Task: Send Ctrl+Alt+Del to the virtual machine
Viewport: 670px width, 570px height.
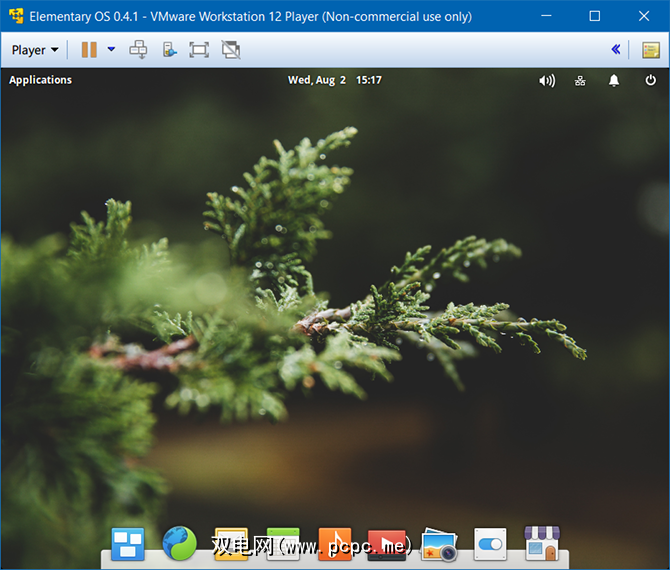Action: pyautogui.click(x=138, y=50)
